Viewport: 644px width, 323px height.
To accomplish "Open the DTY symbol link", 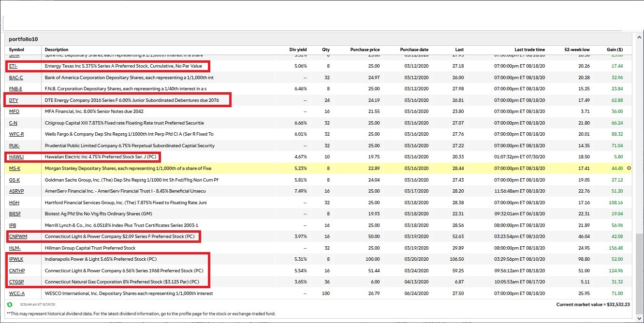I will pos(13,100).
